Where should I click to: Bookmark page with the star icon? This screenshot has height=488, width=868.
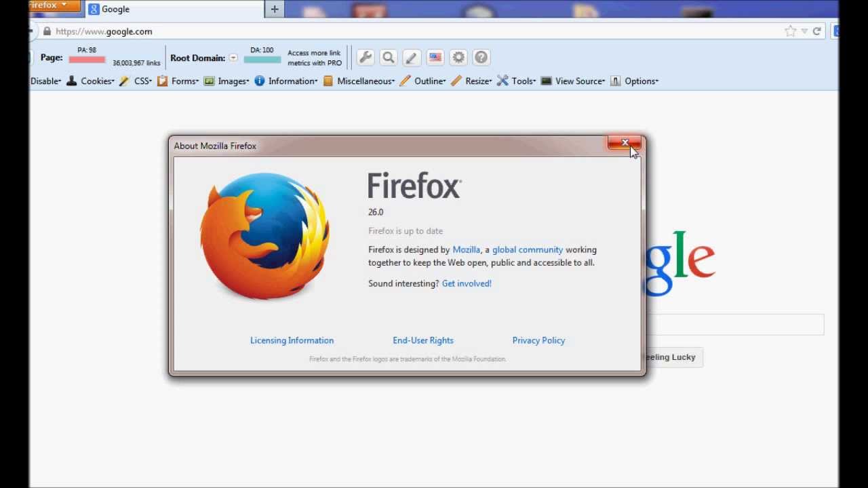coord(790,31)
